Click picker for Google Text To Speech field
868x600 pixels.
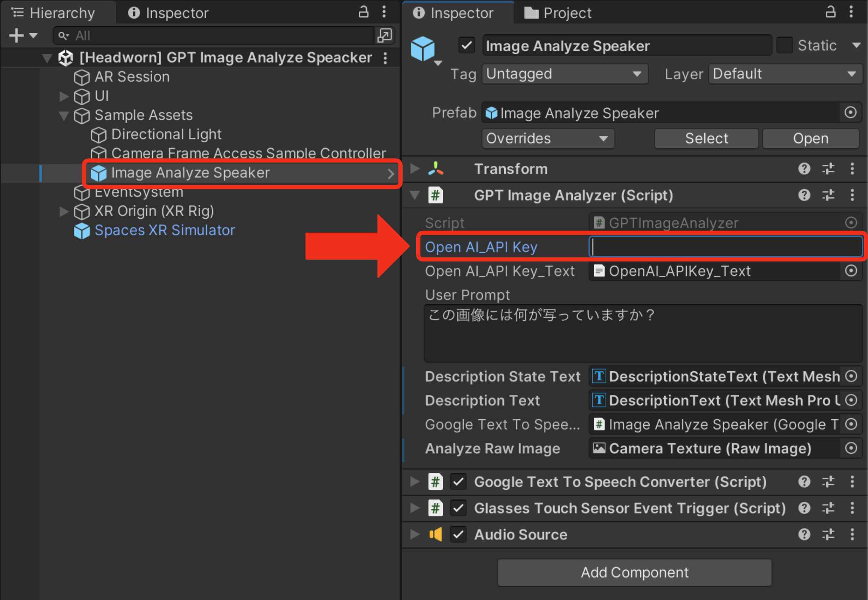(x=851, y=425)
